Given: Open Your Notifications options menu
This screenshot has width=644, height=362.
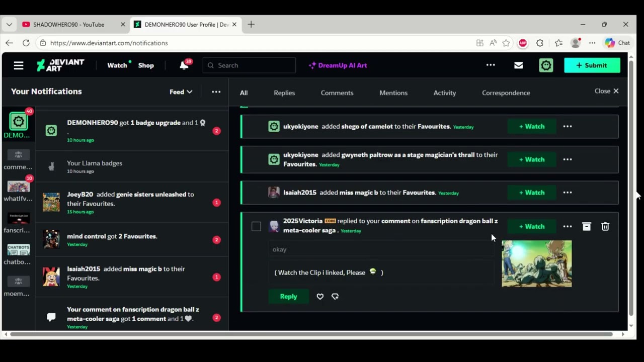Looking at the screenshot, I should (x=216, y=92).
